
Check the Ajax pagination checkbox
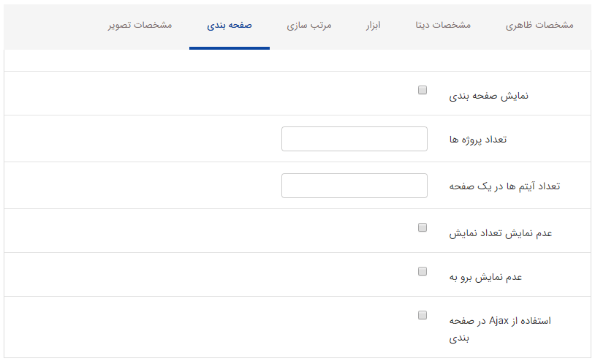pyautogui.click(x=422, y=315)
